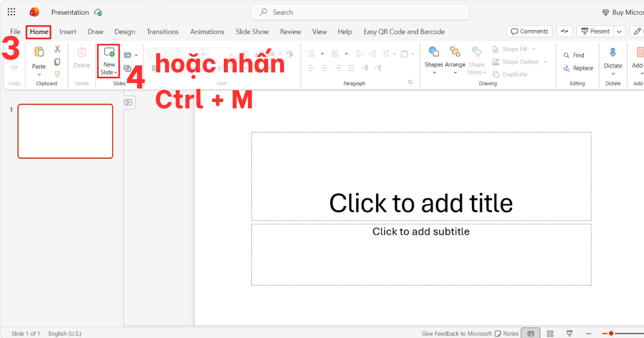
Task: Open the bullets style dropdown arrow
Action: tap(322, 54)
